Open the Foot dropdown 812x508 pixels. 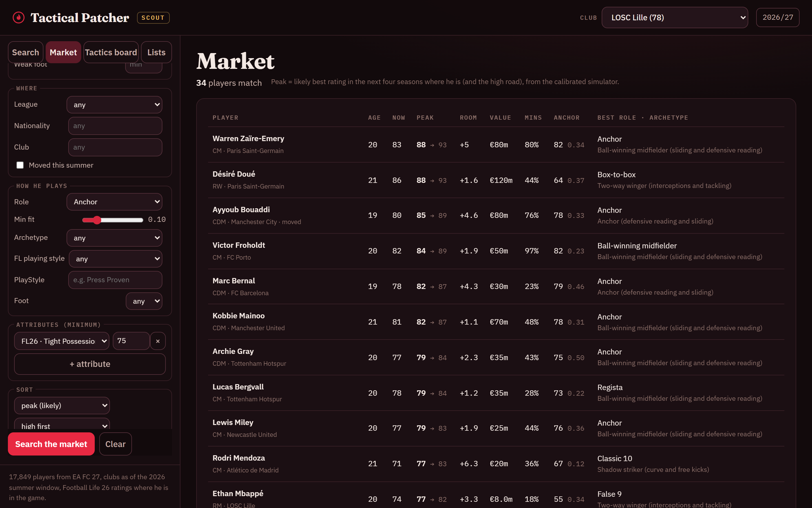point(144,301)
